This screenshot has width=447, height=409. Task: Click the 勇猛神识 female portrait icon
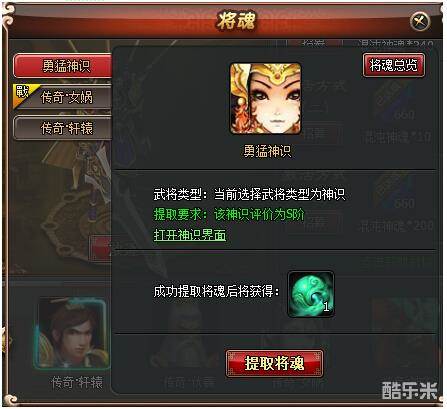point(266,99)
